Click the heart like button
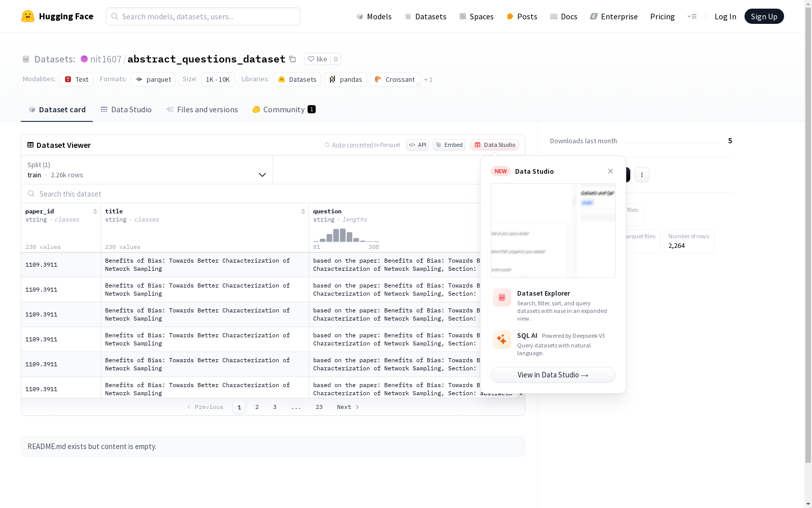Screen dimensions: 812x508 pos(317,59)
